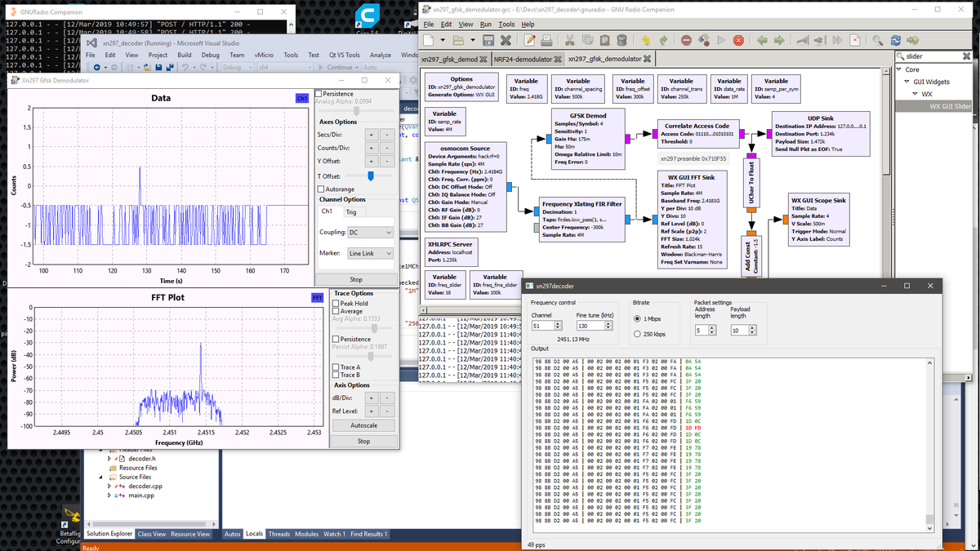
Task: Click red Errors minus icon in GRC toolbar
Action: tap(686, 40)
